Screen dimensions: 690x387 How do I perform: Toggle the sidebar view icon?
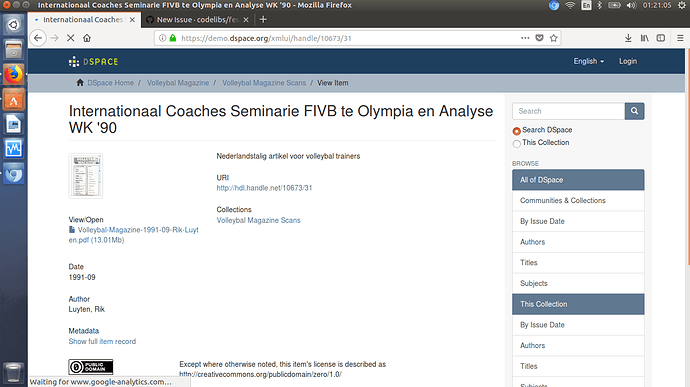point(661,38)
